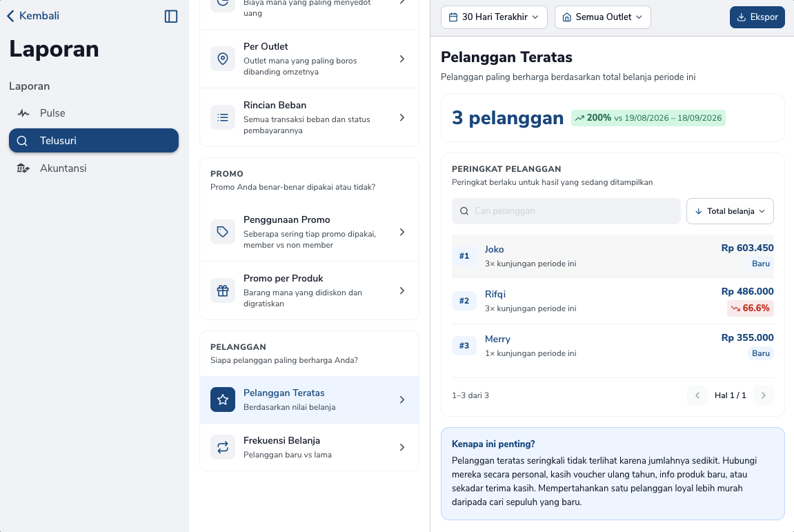The height and width of the screenshot is (532, 794).
Task: Click the #2 rank badge
Action: tap(464, 301)
